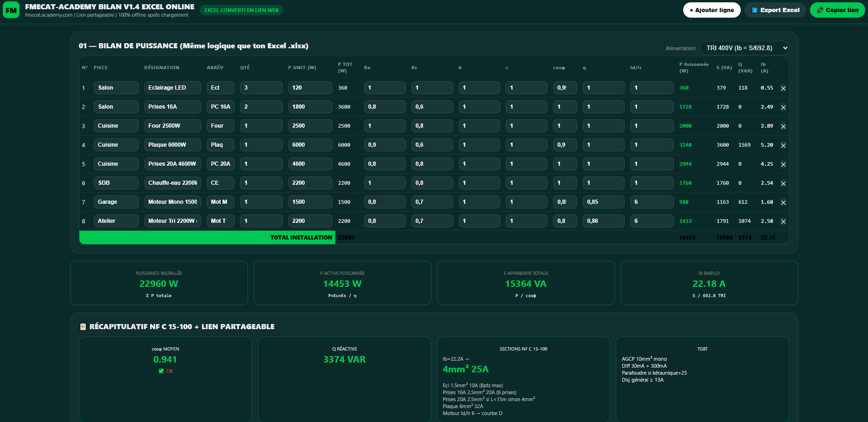Click the 4mm² 25A section value
Image resolution: width=868 pixels, height=422 pixels.
(466, 369)
